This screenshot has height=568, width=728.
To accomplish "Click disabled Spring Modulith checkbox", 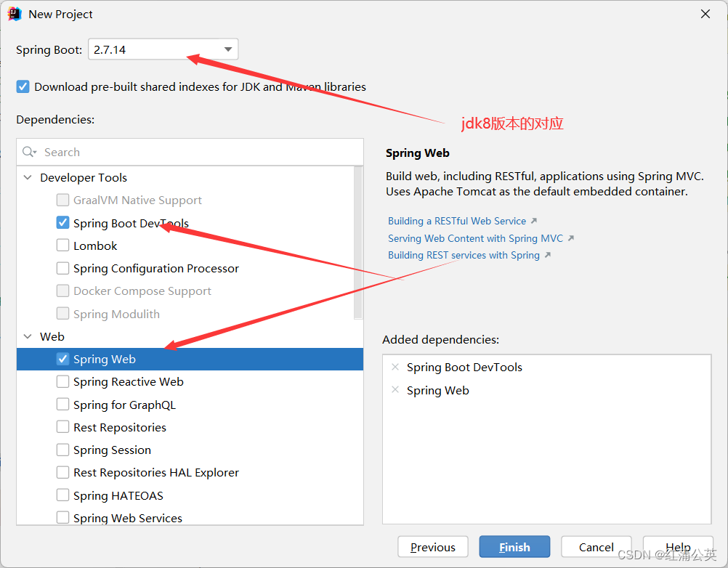I will tap(62, 314).
